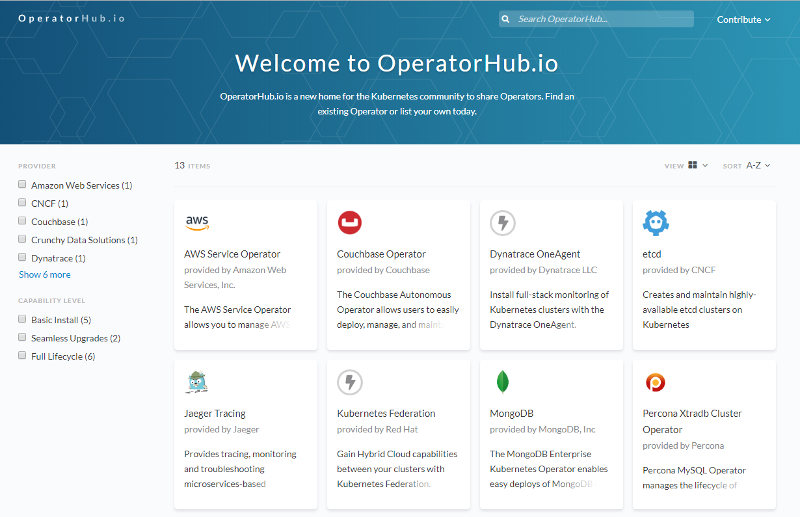Click the CAPABILITY LEVEL section heading
The width and height of the screenshot is (800, 517).
point(52,301)
